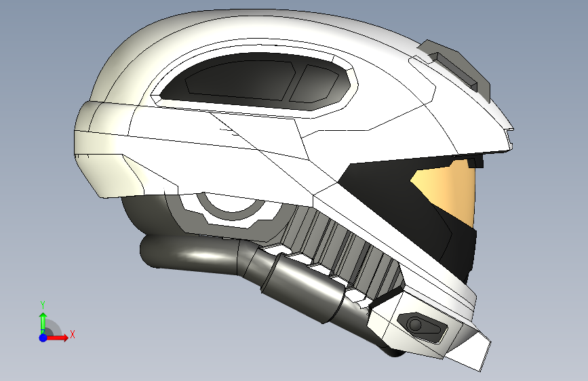The width and height of the screenshot is (588, 381).
Task: Click the red X axis arrow of the triad
Action: click(x=57, y=338)
